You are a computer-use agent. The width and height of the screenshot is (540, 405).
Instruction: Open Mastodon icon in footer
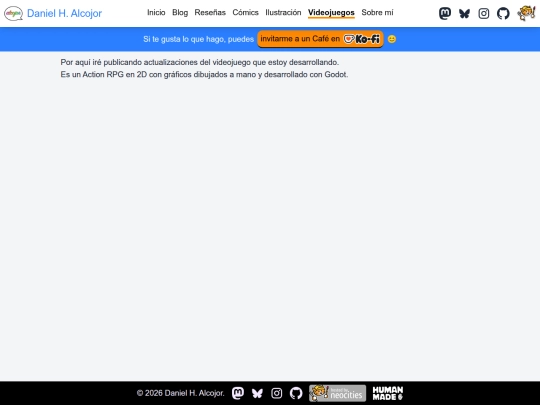click(238, 393)
